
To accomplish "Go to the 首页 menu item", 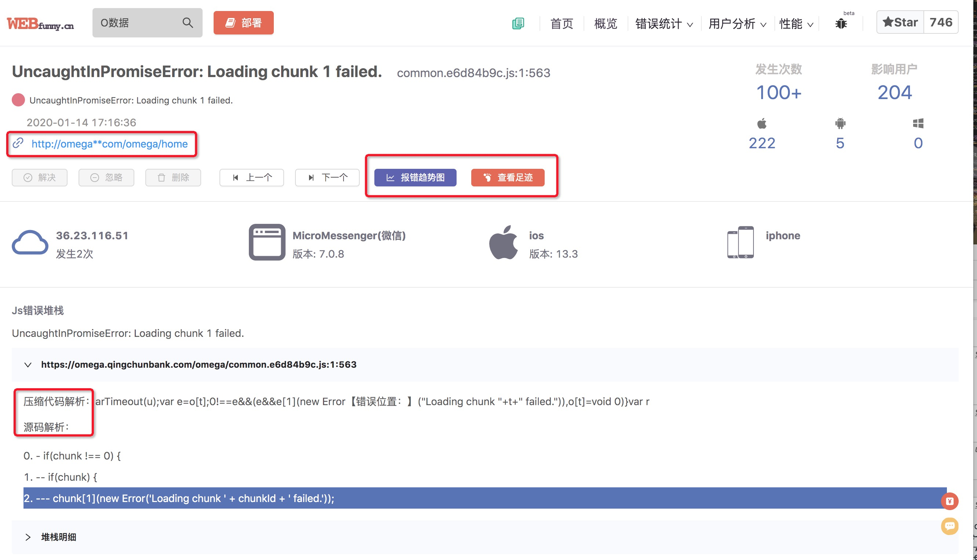I will (562, 24).
